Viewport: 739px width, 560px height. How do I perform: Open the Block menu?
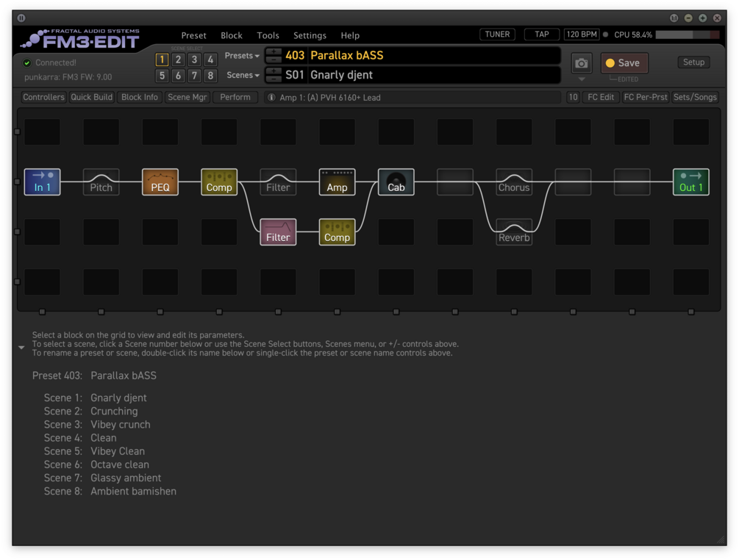(232, 35)
